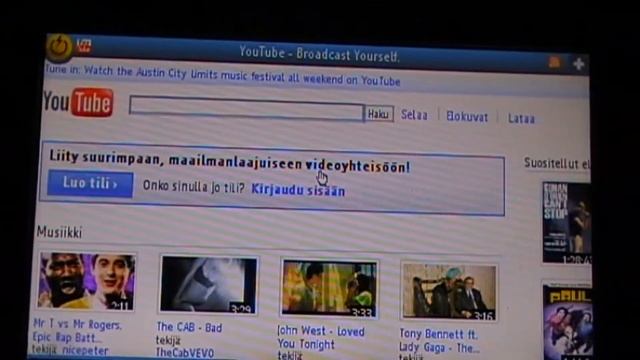Viewport: 640px width, 360px height.
Task: Open the Selaa browse tab
Action: 414,115
